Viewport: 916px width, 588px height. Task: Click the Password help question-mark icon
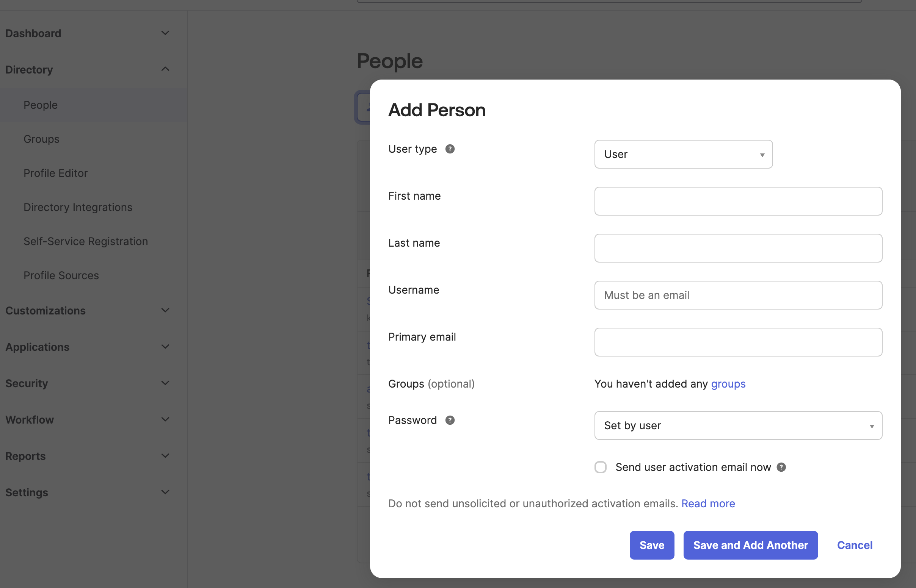click(450, 420)
